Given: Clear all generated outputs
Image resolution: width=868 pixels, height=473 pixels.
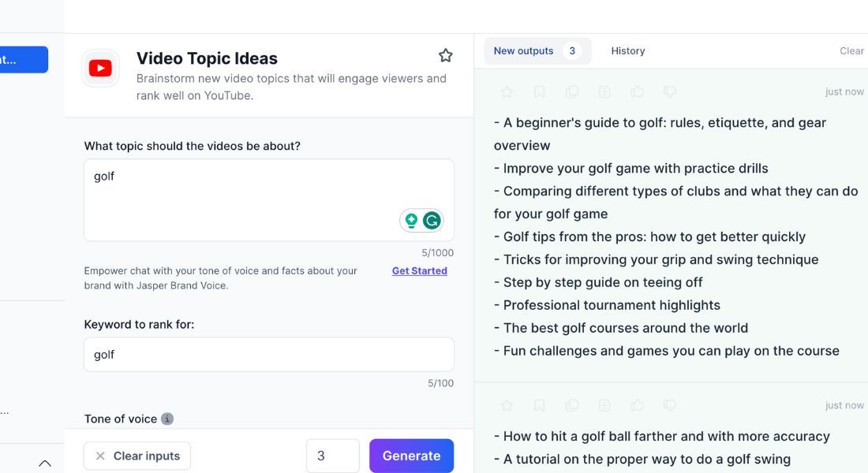Looking at the screenshot, I should [x=852, y=50].
